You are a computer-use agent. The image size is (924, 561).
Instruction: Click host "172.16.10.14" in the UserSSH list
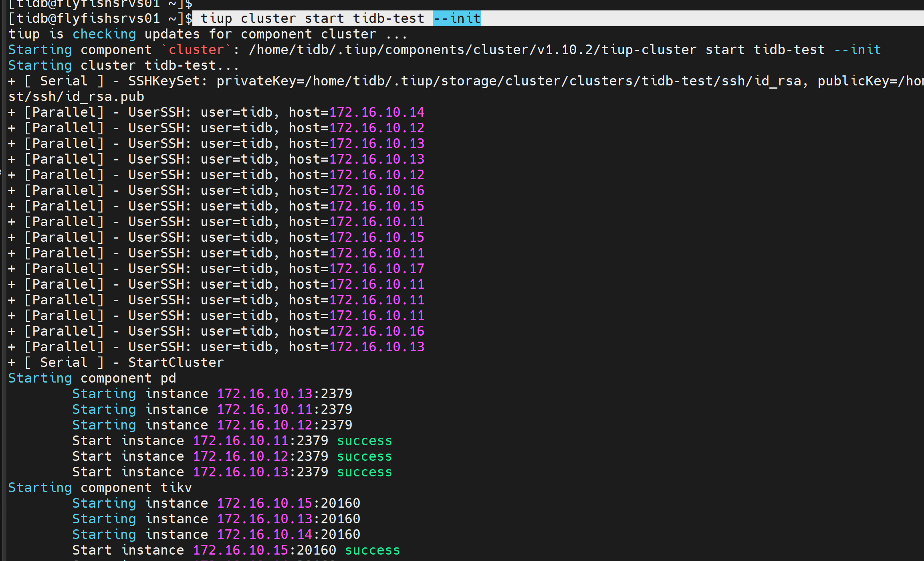pyautogui.click(x=377, y=112)
